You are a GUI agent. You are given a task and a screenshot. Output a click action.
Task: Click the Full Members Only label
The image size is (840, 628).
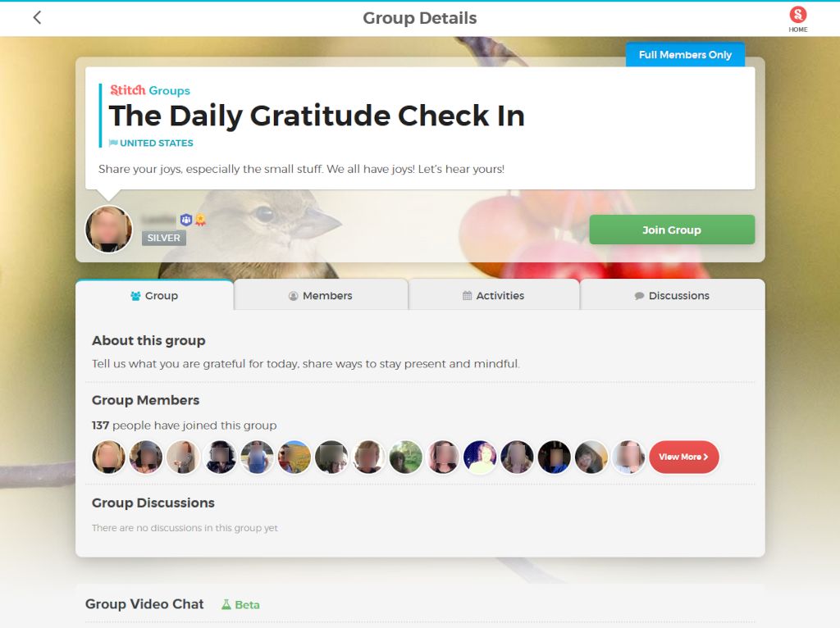[685, 55]
